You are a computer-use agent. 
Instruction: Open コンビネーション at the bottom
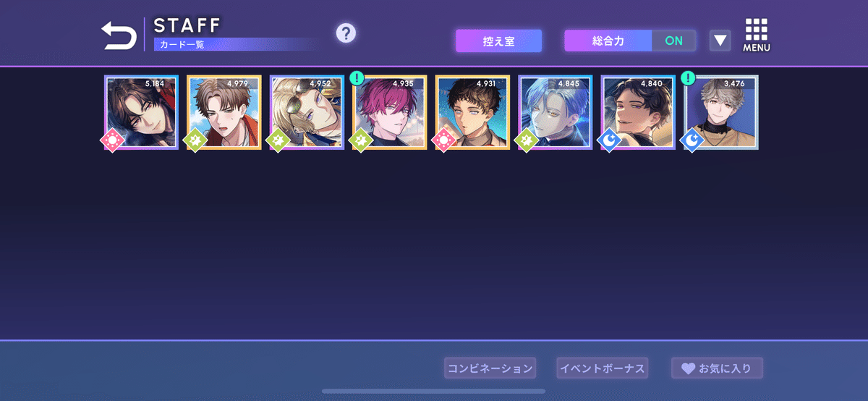coord(490,368)
